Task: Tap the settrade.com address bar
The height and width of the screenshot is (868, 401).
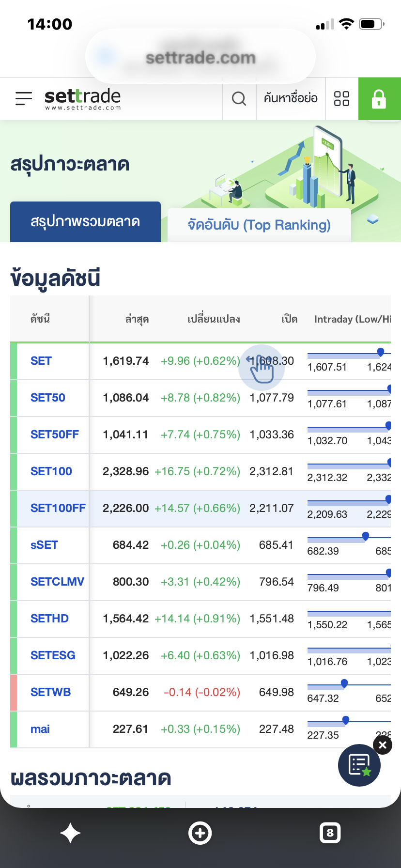Action: pos(200,57)
